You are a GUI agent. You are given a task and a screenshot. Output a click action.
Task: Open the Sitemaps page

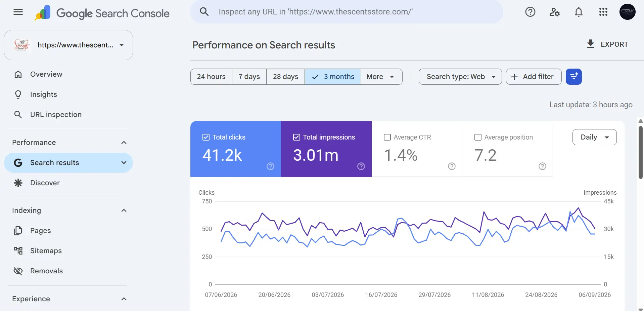[x=68, y=251]
